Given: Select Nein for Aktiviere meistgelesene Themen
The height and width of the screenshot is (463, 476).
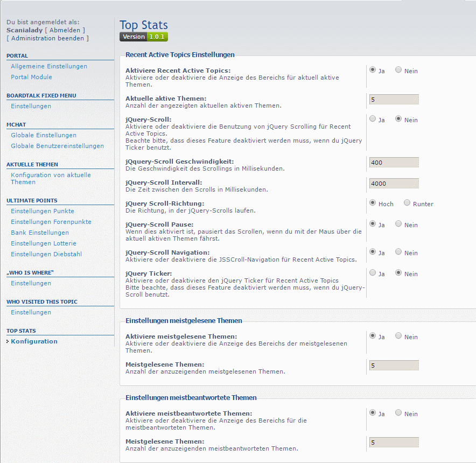Looking at the screenshot, I should 398,336.
